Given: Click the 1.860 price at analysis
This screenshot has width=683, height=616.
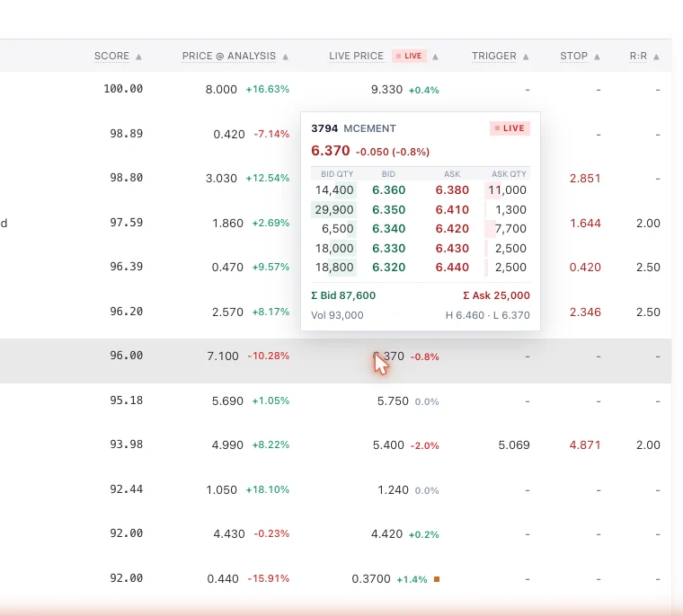Looking at the screenshot, I should pos(227,224).
